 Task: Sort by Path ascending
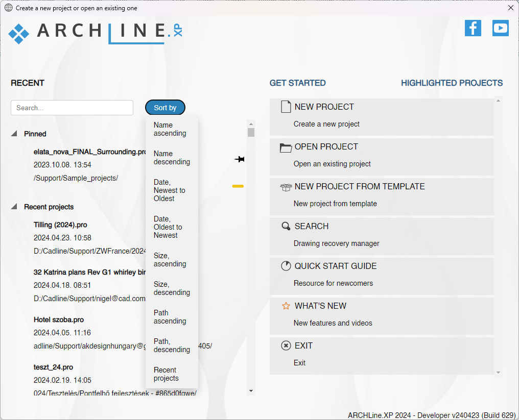click(x=172, y=317)
